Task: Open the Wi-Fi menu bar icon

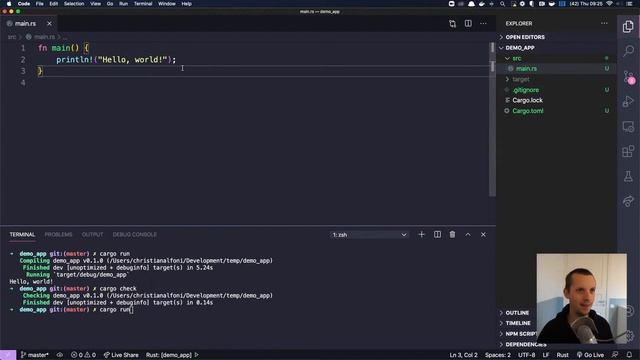Action: pyautogui.click(x=609, y=4)
